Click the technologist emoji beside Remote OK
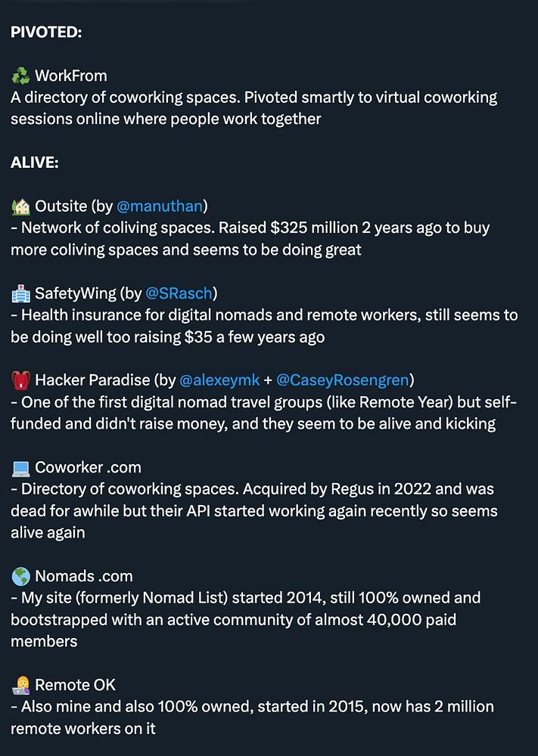Screen dimensions: 538x756 coord(20,685)
